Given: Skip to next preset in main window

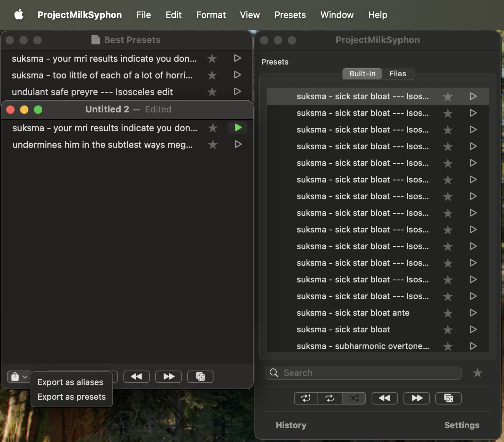Looking at the screenshot, I should 417,398.
